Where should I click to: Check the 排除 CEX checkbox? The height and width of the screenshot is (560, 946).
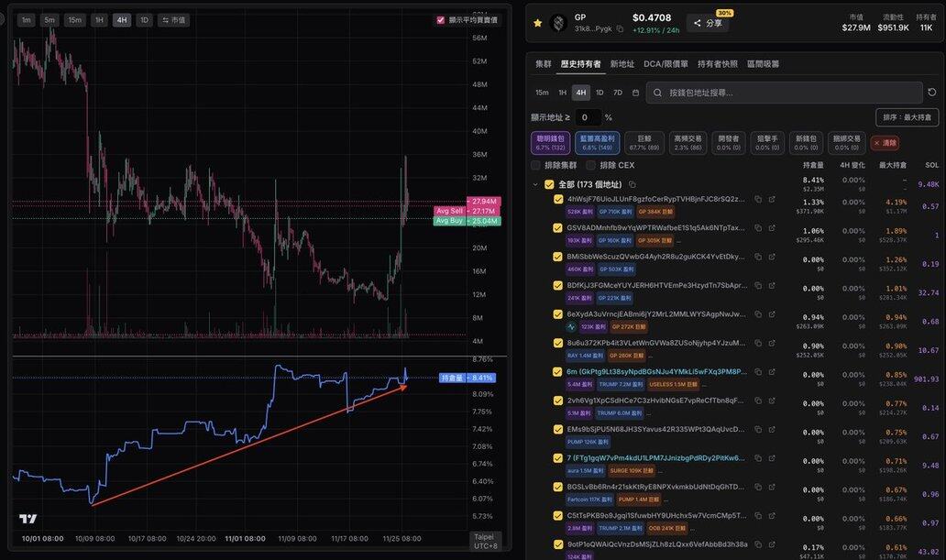(591, 165)
